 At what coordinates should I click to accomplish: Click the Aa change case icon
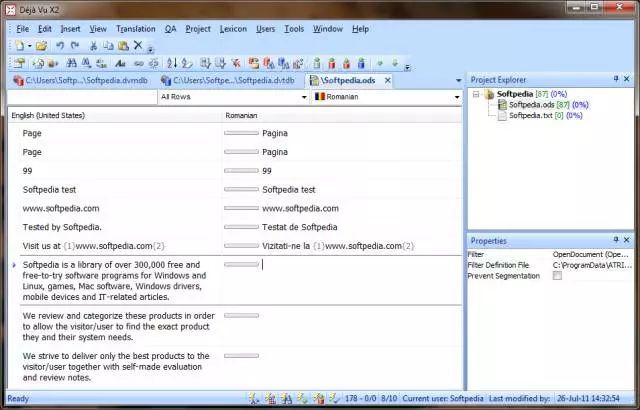120,63
